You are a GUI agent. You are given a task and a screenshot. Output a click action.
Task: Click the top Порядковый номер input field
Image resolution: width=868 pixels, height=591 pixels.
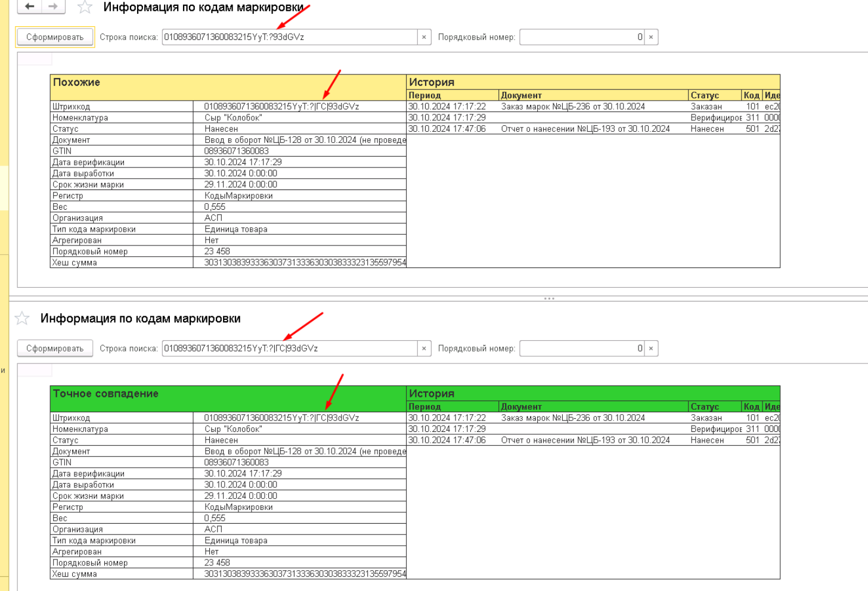click(582, 37)
